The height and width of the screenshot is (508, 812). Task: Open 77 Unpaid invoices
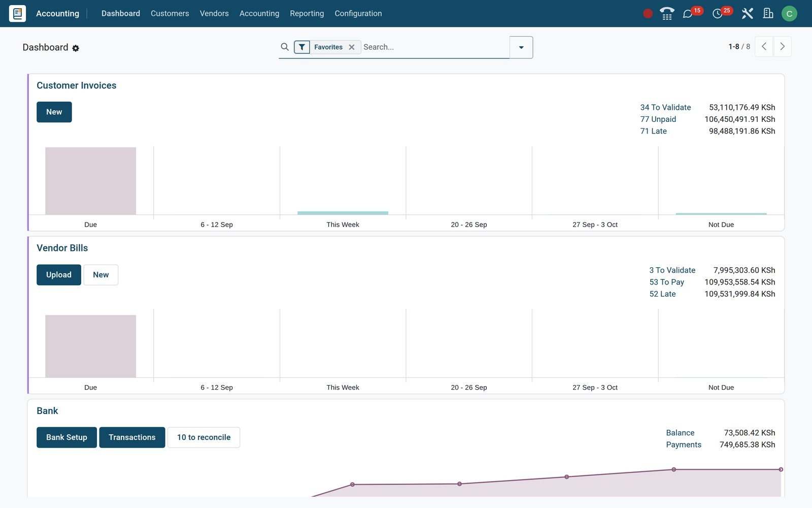pos(658,119)
